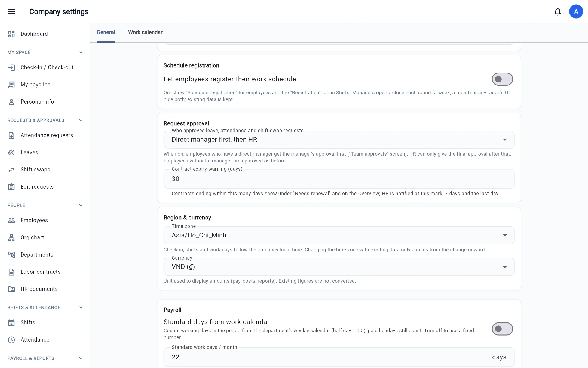
Task: Click the Edit requests clipboard icon
Action: 11,187
